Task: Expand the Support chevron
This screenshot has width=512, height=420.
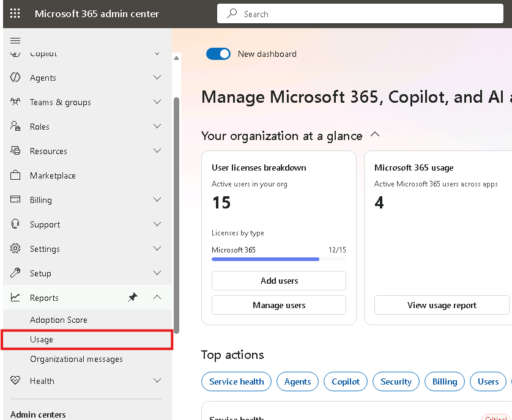Action: 157,224
